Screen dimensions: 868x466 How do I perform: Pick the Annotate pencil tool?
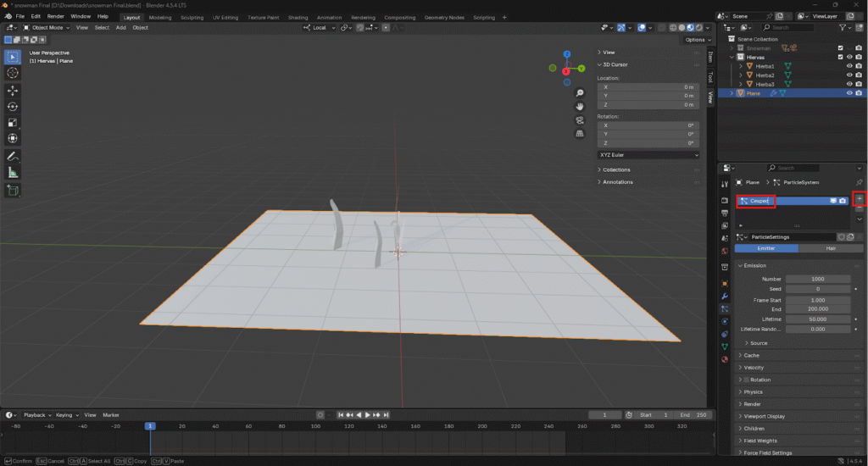pyautogui.click(x=13, y=156)
